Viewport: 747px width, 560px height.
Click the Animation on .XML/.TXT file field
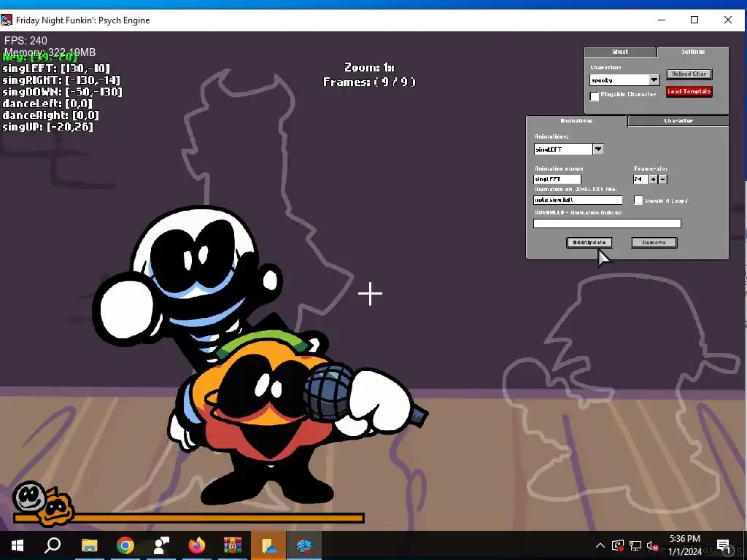pyautogui.click(x=578, y=200)
